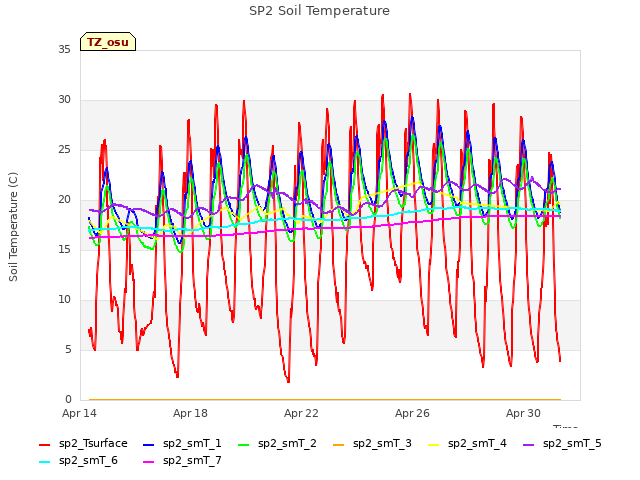Screen dimensions: 640x480
Task: Click the 25 y-axis tick label
Action: click(x=64, y=149)
